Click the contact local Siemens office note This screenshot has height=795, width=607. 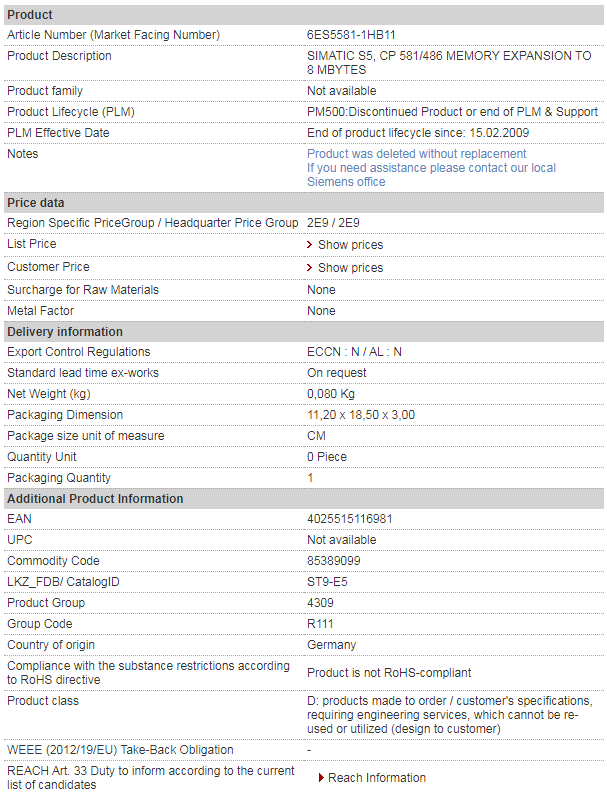pos(431,175)
